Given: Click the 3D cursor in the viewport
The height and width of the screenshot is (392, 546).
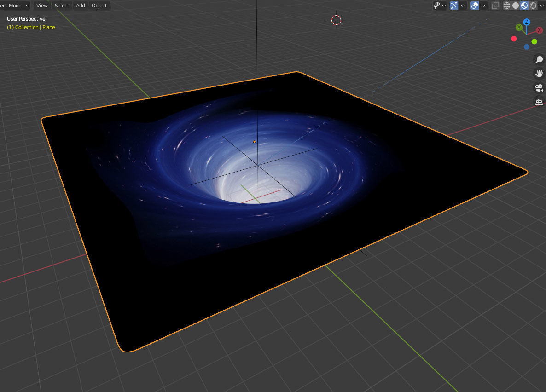Looking at the screenshot, I should [337, 20].
